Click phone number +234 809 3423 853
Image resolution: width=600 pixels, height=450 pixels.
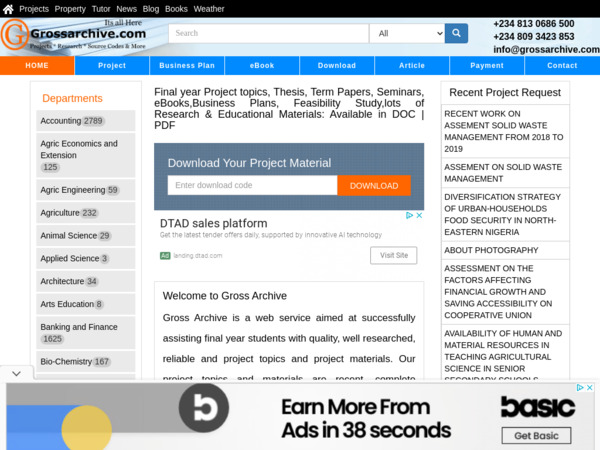click(x=534, y=37)
